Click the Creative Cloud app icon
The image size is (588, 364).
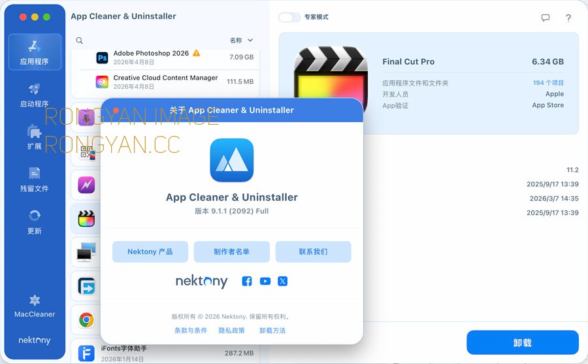coord(102,82)
